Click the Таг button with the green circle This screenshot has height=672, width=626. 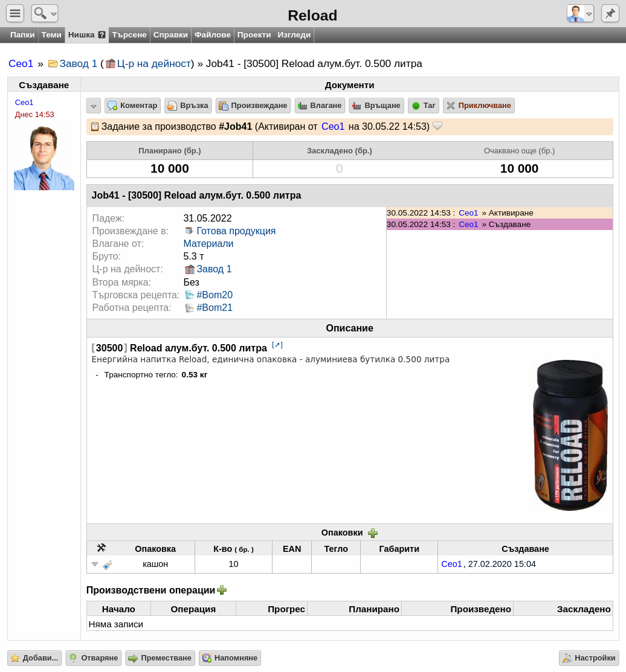424,106
